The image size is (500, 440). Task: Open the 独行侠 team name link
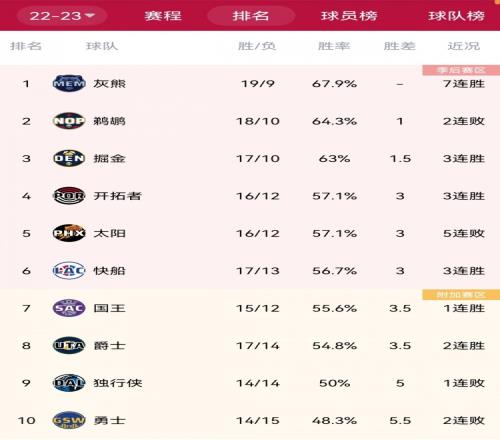point(118,383)
